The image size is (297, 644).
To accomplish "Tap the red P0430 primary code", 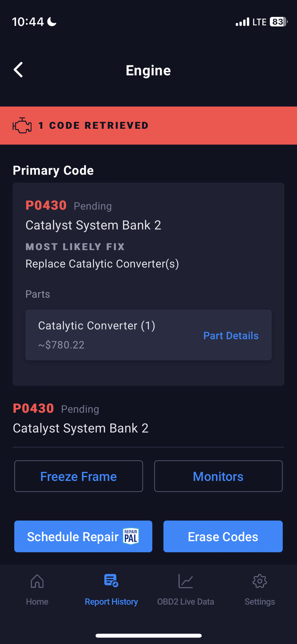I will 46,206.
